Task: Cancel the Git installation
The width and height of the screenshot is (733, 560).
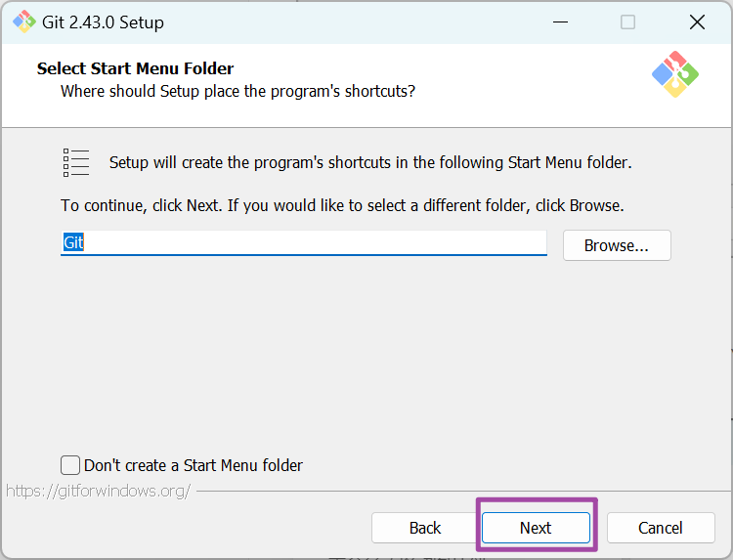Action: tap(661, 528)
